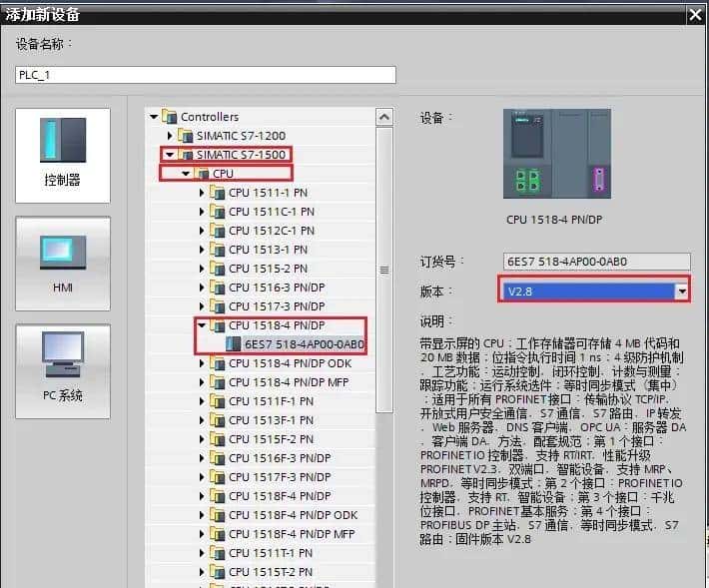
Task: Click the device name input field PLC_1
Action: (x=206, y=75)
